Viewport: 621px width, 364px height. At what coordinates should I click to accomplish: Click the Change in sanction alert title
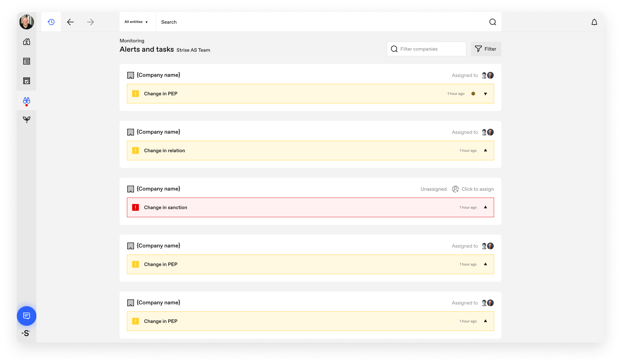pyautogui.click(x=165, y=207)
